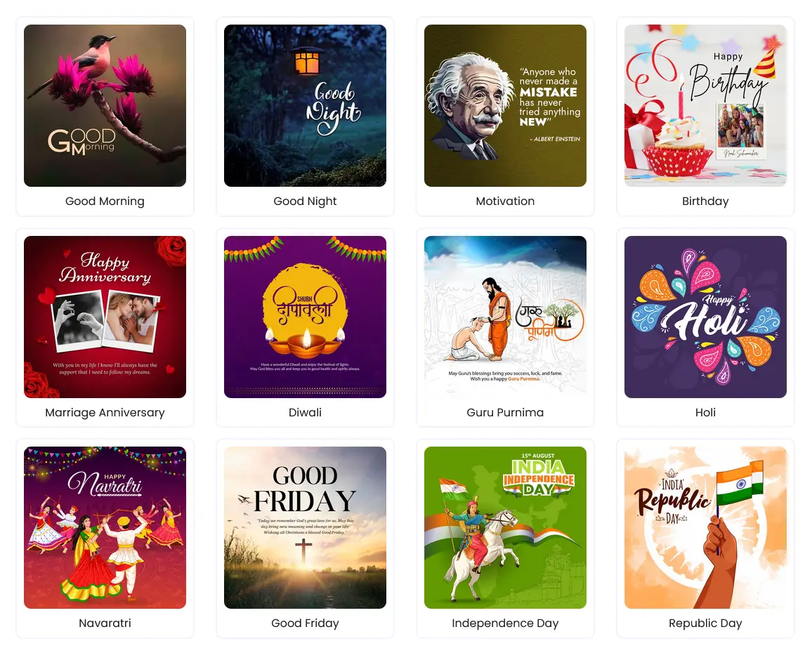
Task: Go to the Guru Purnima category label
Action: coord(505,413)
